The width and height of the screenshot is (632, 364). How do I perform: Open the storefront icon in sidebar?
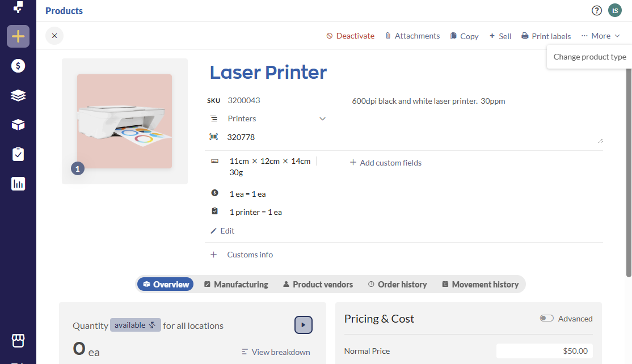tap(18, 340)
